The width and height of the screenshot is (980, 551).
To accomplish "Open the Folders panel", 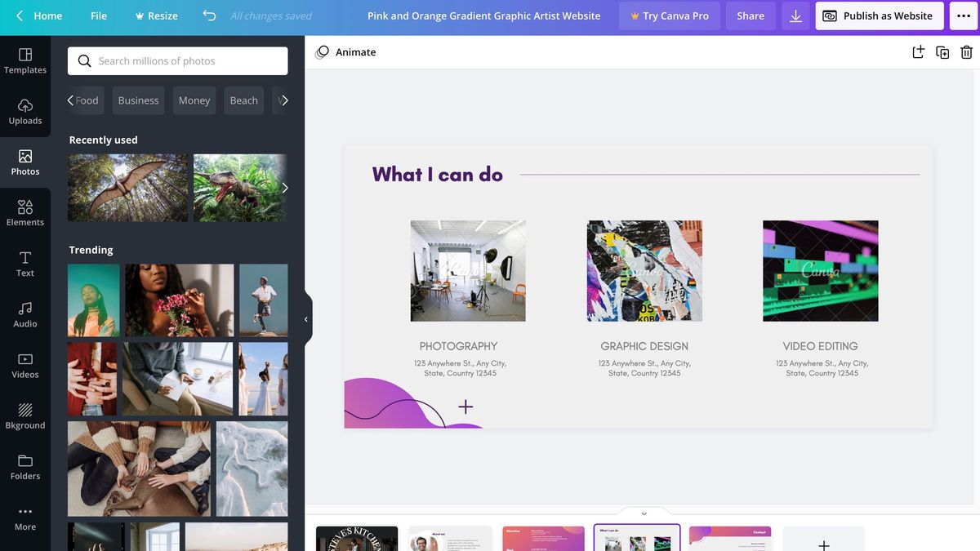I will coord(24,466).
